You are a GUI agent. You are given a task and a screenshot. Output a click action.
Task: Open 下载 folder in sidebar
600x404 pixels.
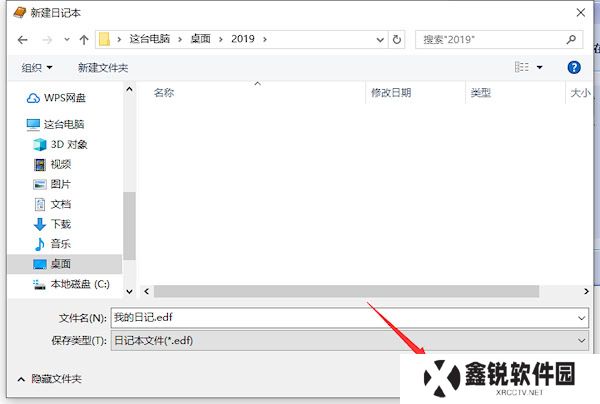click(x=52, y=224)
